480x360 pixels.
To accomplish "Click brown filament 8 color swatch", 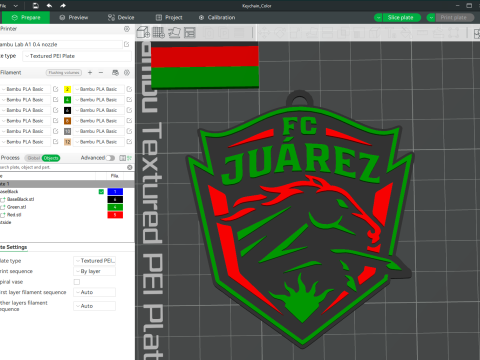I will click(67, 121).
